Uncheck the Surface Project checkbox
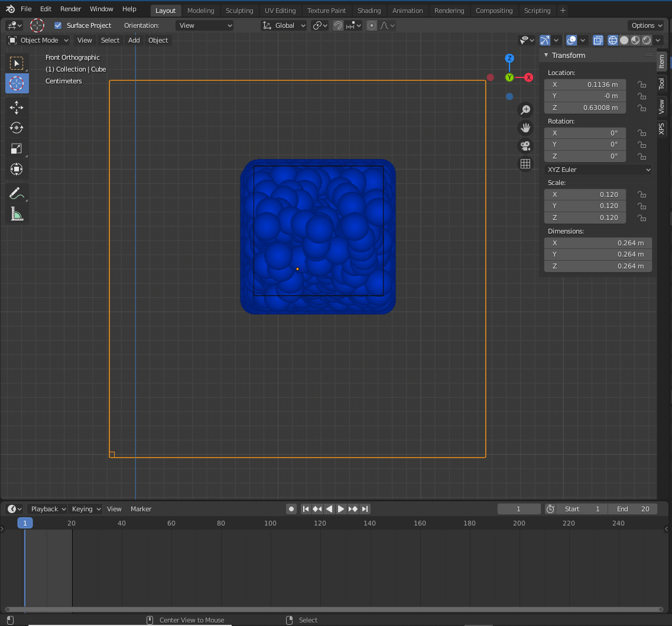The width and height of the screenshot is (672, 626). tap(58, 25)
